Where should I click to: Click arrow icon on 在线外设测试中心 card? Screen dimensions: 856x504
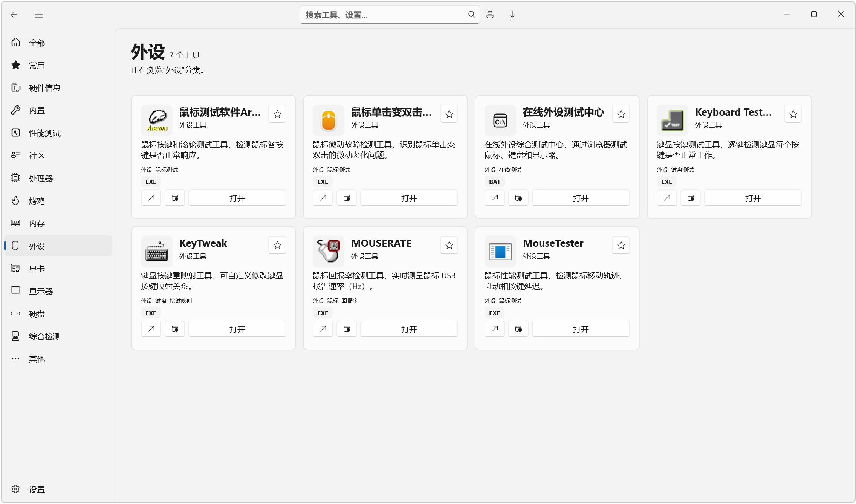pos(495,198)
